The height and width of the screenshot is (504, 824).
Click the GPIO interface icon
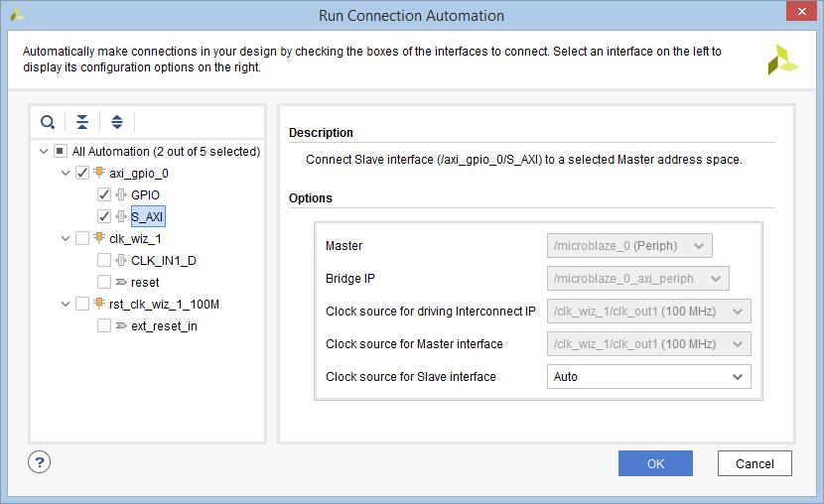point(121,194)
